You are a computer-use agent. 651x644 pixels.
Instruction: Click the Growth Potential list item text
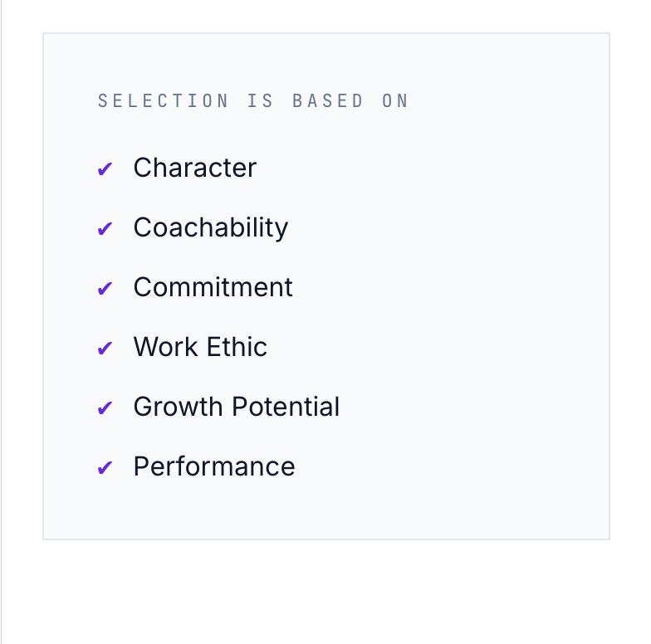pyautogui.click(x=237, y=407)
